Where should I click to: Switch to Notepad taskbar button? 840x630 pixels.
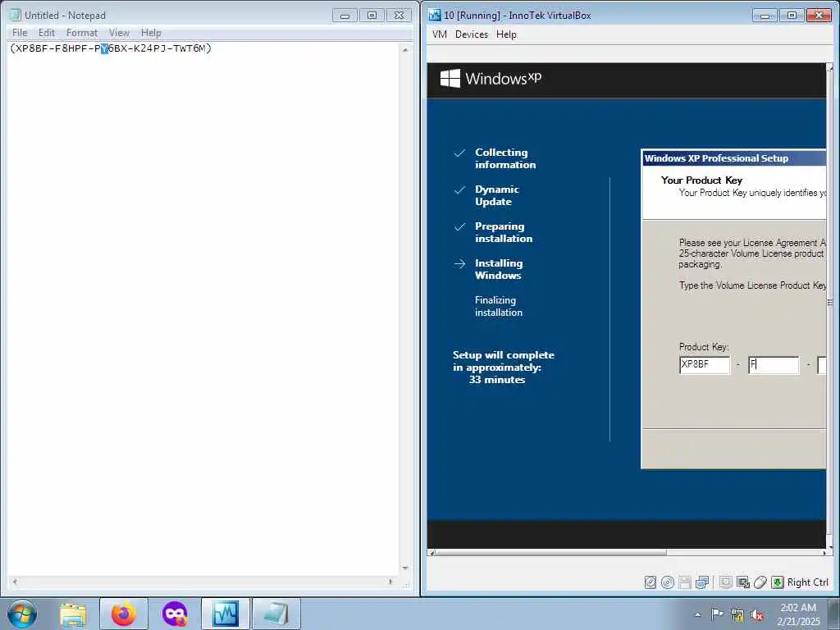point(276,614)
